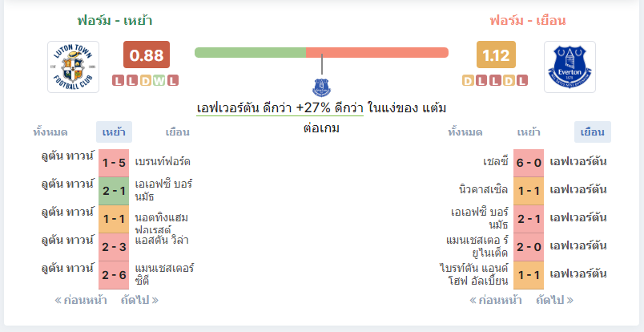Click the Luton Town club crest
The image size is (644, 332).
click(x=73, y=67)
